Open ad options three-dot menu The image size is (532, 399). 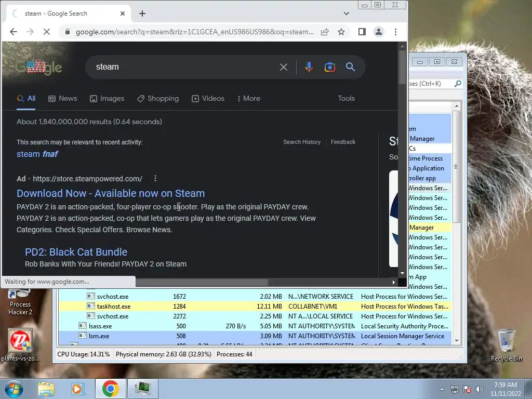155,179
